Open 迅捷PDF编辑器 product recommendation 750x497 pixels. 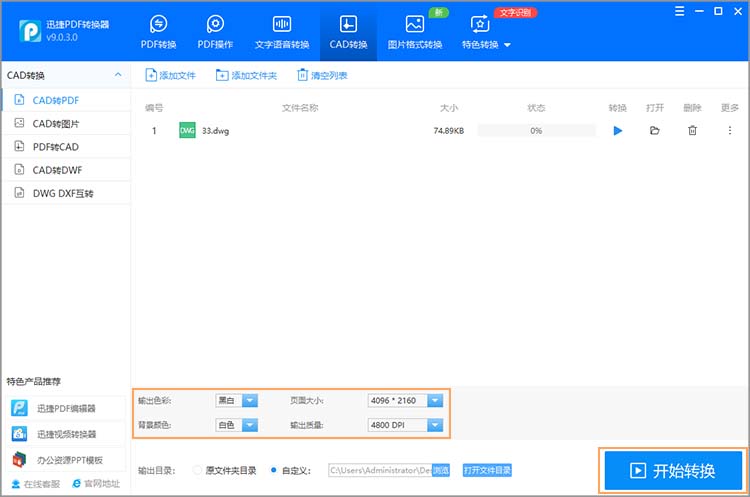(66, 409)
